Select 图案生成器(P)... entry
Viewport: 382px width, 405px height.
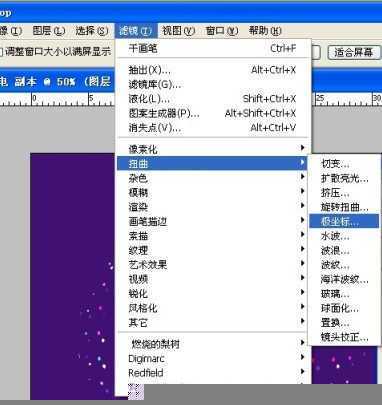coord(212,113)
